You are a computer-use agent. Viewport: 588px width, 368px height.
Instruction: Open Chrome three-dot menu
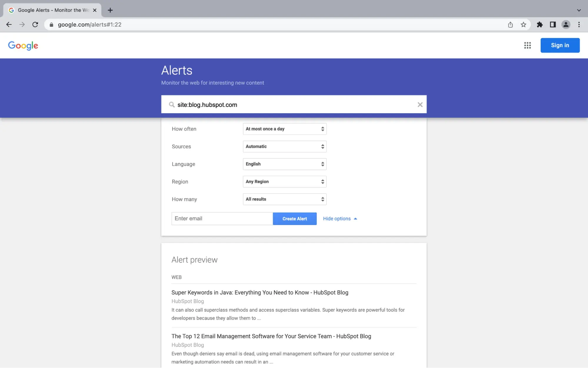click(x=579, y=25)
